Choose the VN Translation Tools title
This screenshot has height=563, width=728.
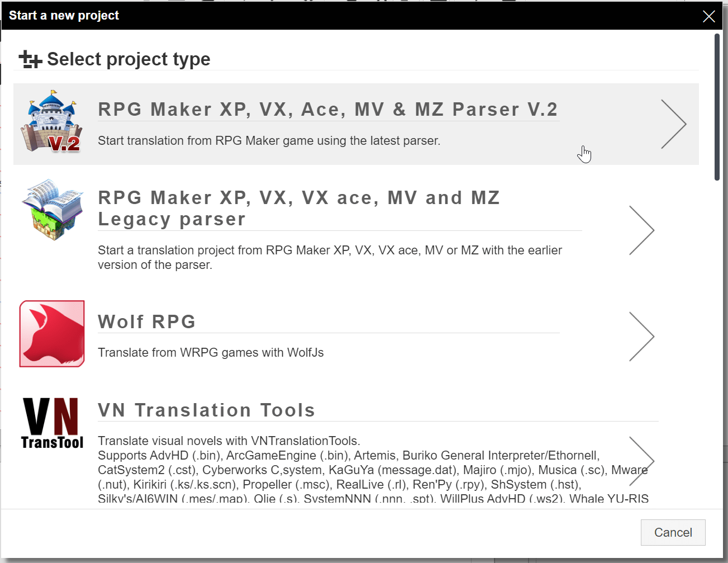[x=207, y=410]
